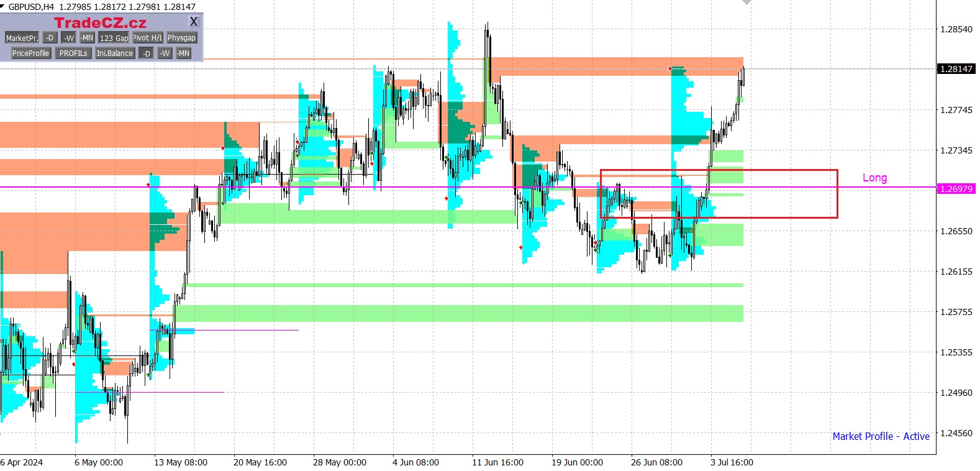The width and height of the screenshot is (980, 471).
Task: Enable the 123 Gap indicator button
Action: (114, 38)
